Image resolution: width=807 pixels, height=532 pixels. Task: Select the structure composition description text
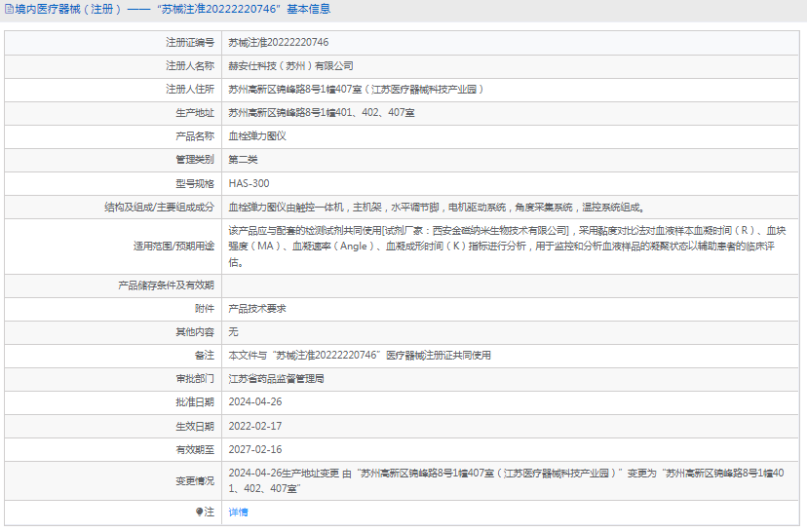coord(437,207)
